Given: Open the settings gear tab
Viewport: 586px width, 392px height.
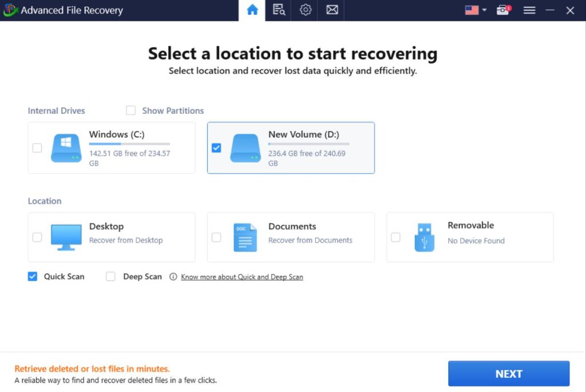Looking at the screenshot, I should [x=306, y=10].
